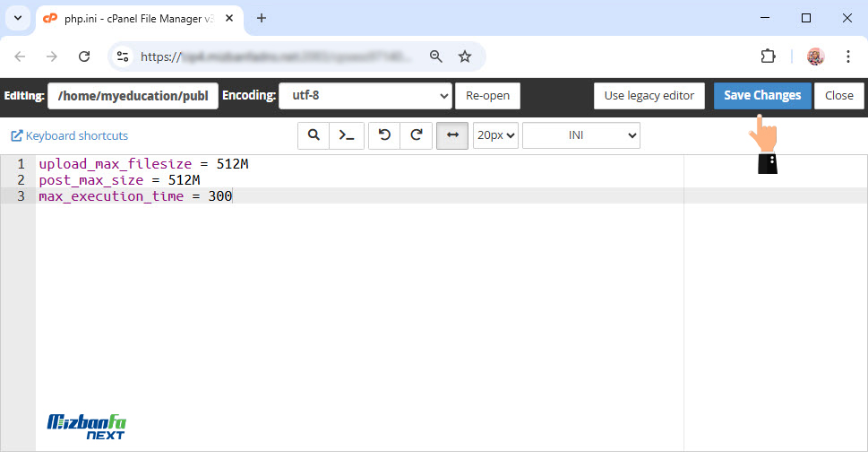Redo the edit with the redo arrow
This screenshot has width=868, height=468.
(x=417, y=135)
